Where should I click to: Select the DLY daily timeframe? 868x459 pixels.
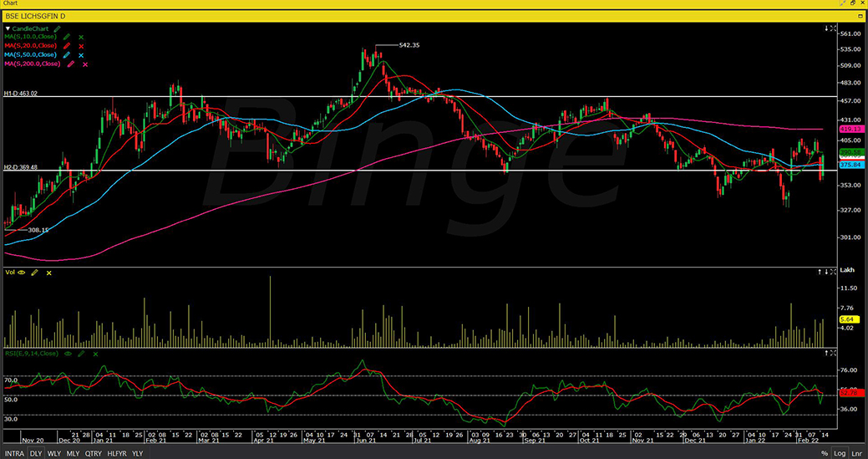coord(36,453)
